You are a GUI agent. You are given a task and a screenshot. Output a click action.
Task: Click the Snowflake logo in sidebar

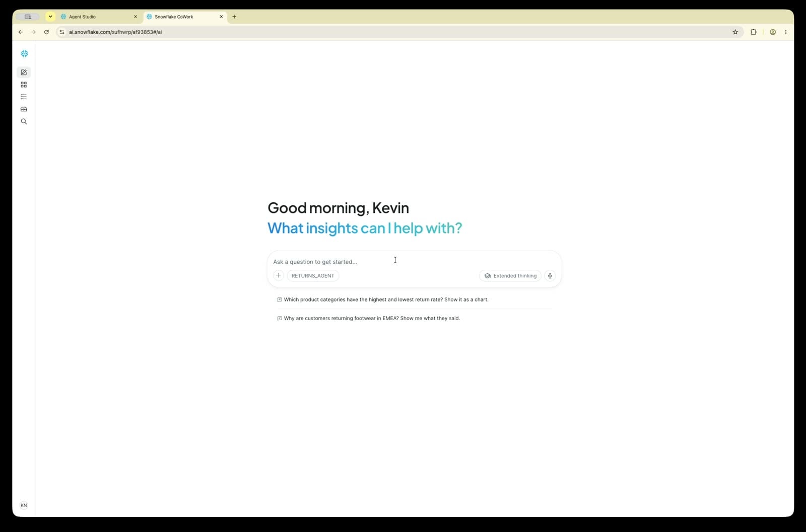pos(24,53)
